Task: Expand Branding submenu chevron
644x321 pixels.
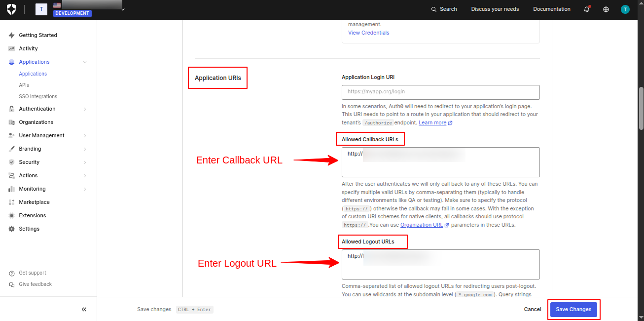Action: tap(85, 149)
